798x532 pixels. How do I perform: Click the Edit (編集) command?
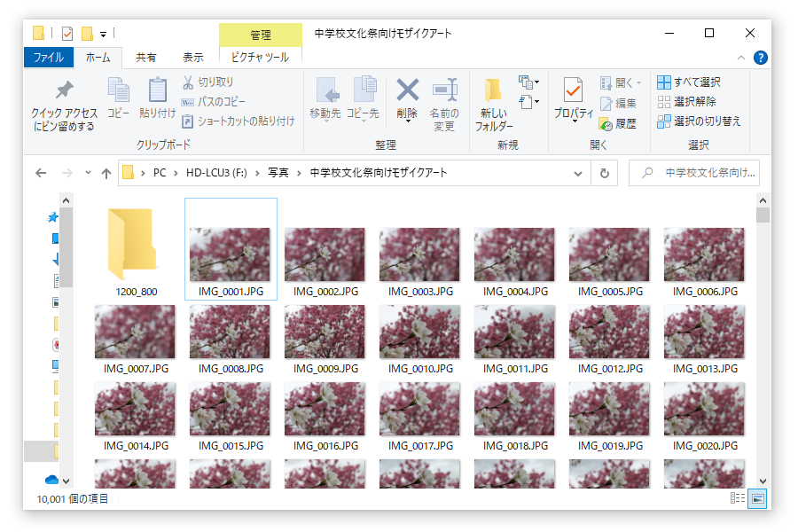point(618,104)
